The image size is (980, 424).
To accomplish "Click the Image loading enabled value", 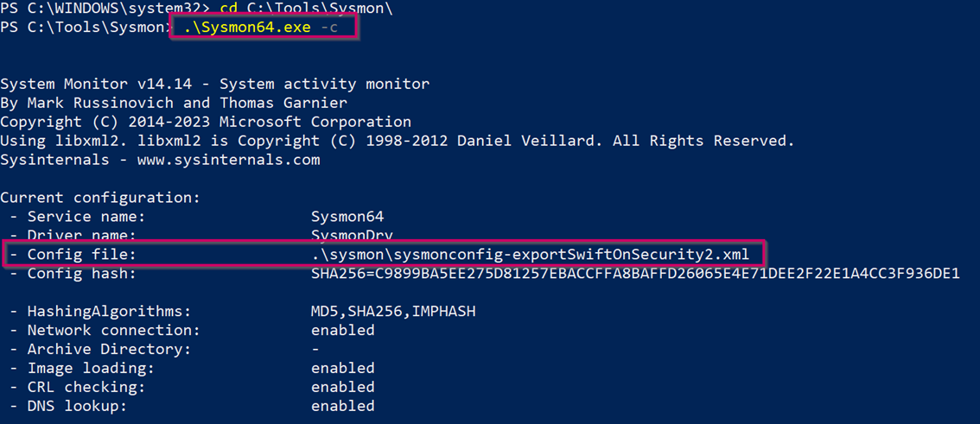I will click(x=343, y=368).
